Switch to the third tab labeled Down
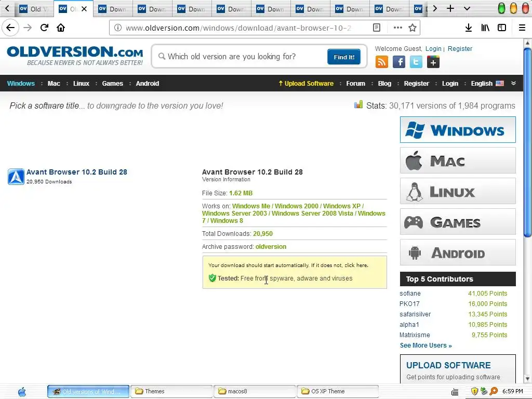This screenshot has width=532, height=399. click(112, 9)
